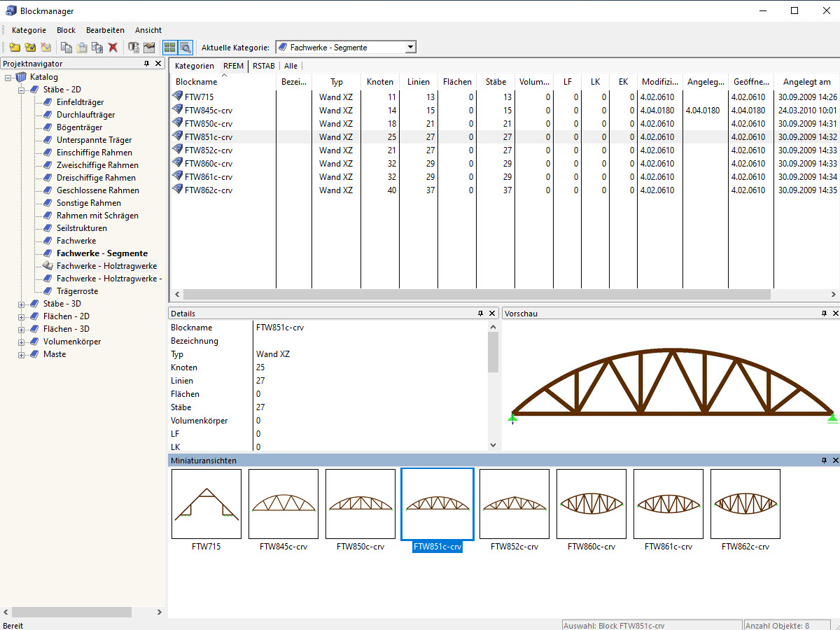
Task: Click the red X delete icon
Action: point(113,48)
